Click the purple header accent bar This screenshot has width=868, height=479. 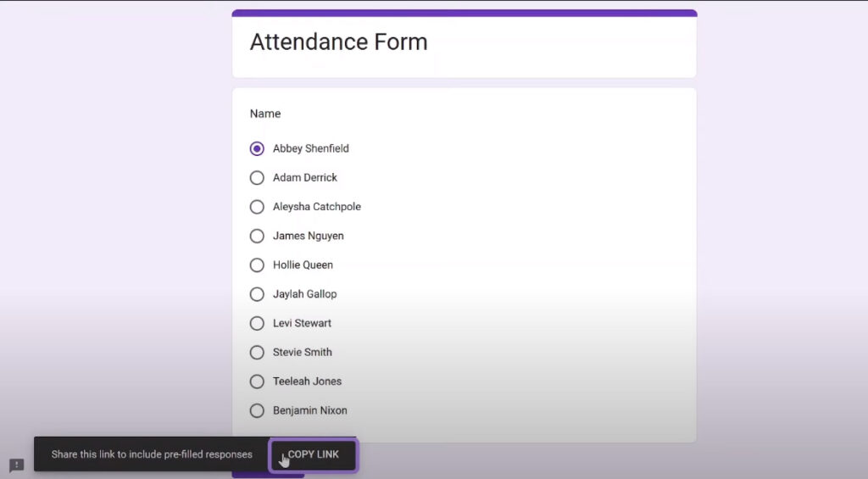[464, 13]
